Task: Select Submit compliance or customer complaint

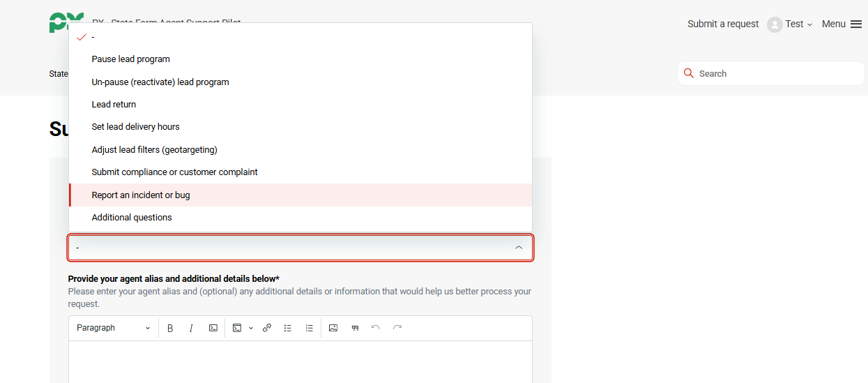Action: (300, 172)
